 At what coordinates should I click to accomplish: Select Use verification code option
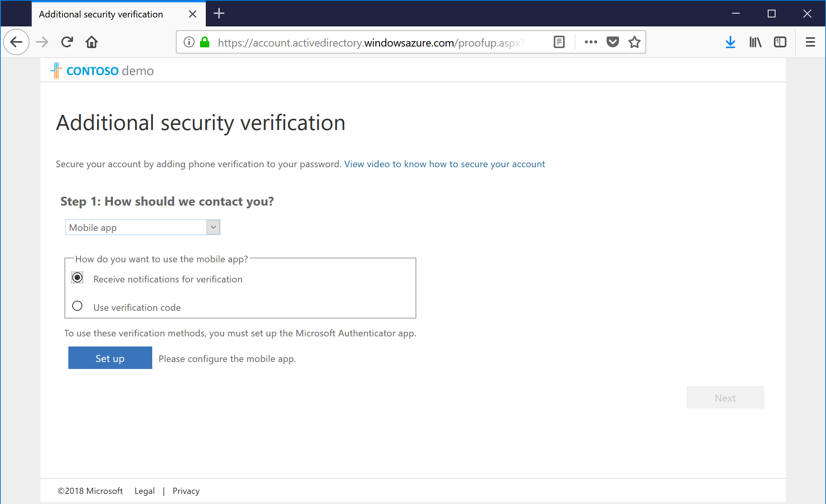click(x=77, y=306)
